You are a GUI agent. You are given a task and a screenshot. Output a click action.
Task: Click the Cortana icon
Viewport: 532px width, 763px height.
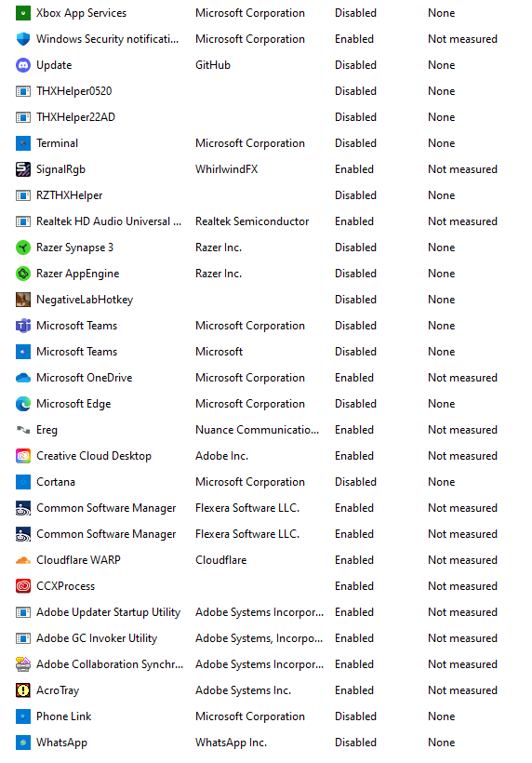click(x=23, y=482)
